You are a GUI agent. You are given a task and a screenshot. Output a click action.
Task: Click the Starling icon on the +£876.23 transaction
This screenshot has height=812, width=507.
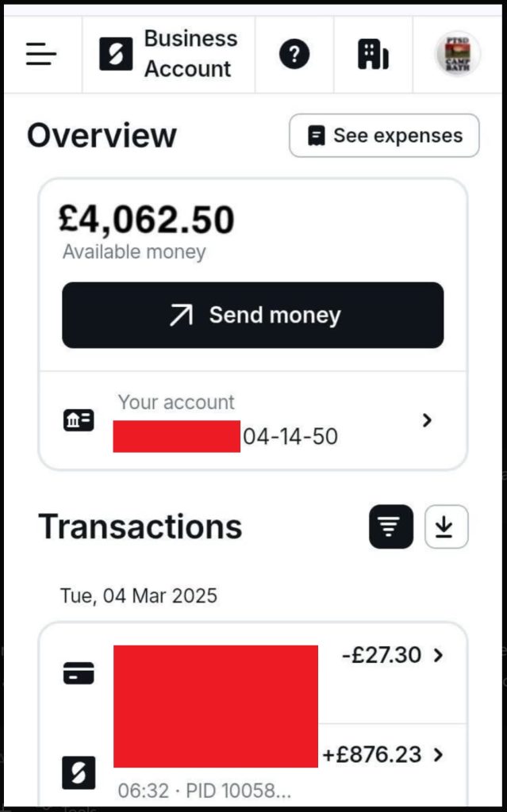pos(79,772)
